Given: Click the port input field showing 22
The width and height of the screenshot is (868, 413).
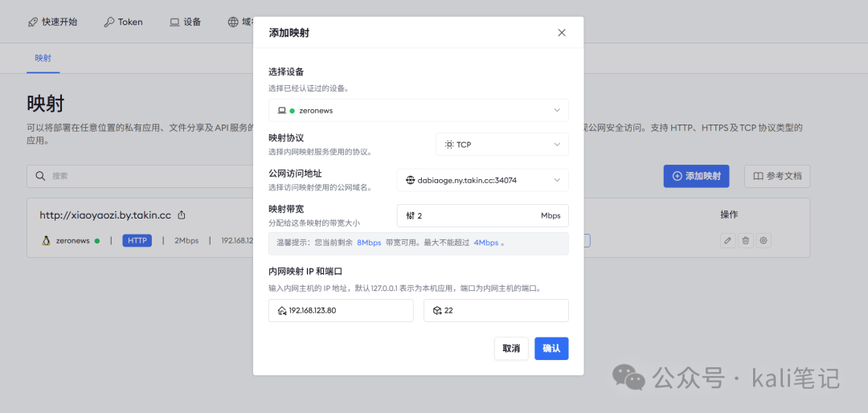Looking at the screenshot, I should (496, 310).
